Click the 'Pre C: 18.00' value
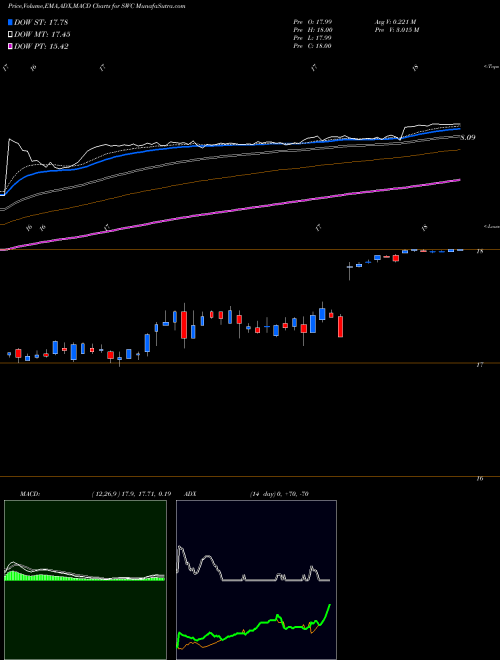This screenshot has width=500, height=660. pyautogui.click(x=313, y=46)
